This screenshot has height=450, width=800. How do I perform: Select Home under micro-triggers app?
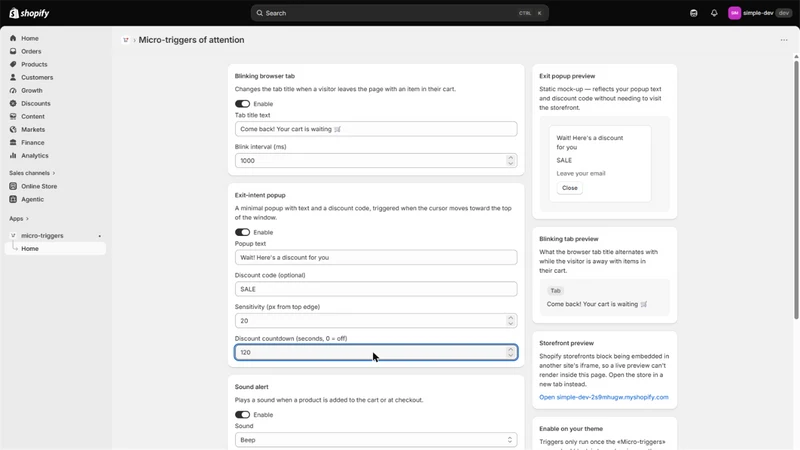(x=55, y=248)
